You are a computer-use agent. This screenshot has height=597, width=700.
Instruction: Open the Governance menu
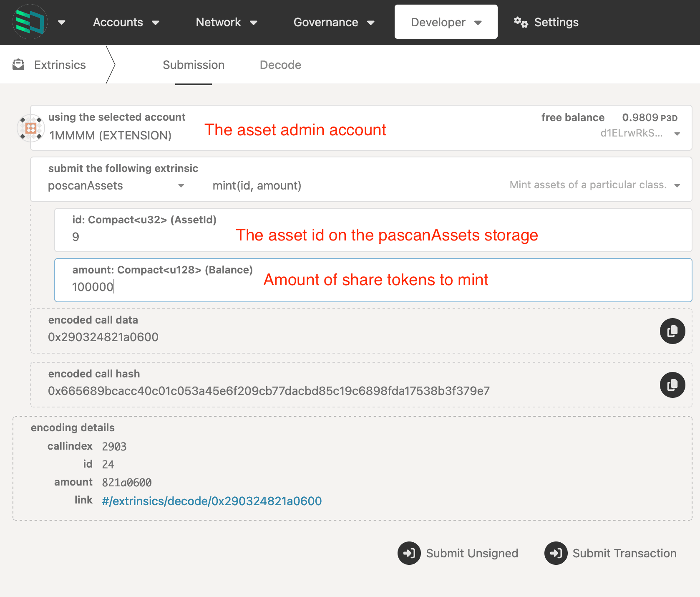[x=334, y=22]
